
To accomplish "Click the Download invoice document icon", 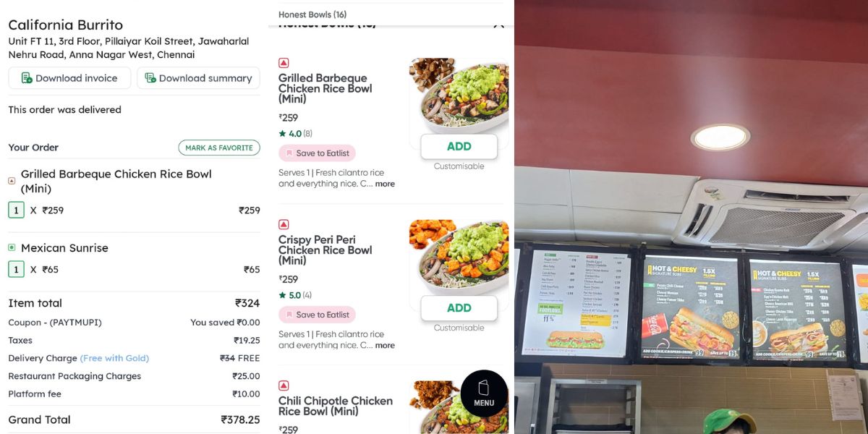I will click(27, 78).
